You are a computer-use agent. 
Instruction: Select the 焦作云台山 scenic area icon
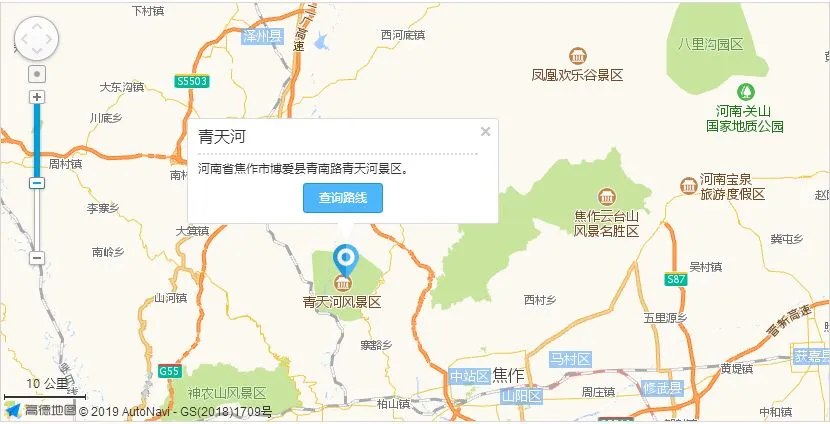(x=607, y=197)
